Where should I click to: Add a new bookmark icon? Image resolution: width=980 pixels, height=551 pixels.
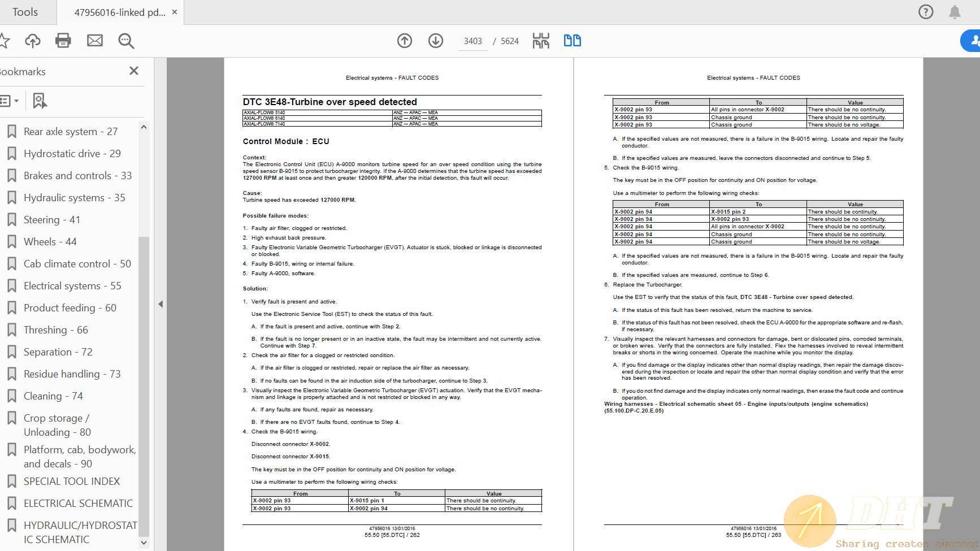[39, 101]
